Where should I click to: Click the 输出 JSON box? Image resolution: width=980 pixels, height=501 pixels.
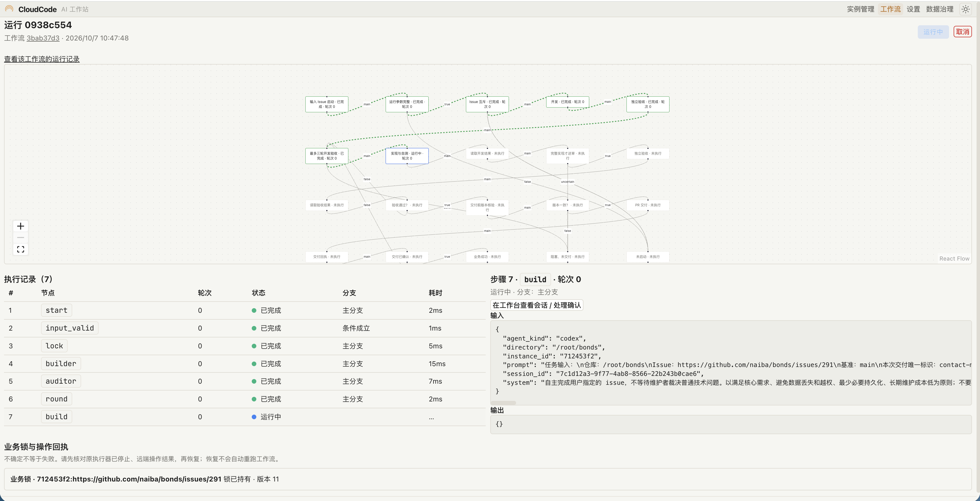coord(731,424)
